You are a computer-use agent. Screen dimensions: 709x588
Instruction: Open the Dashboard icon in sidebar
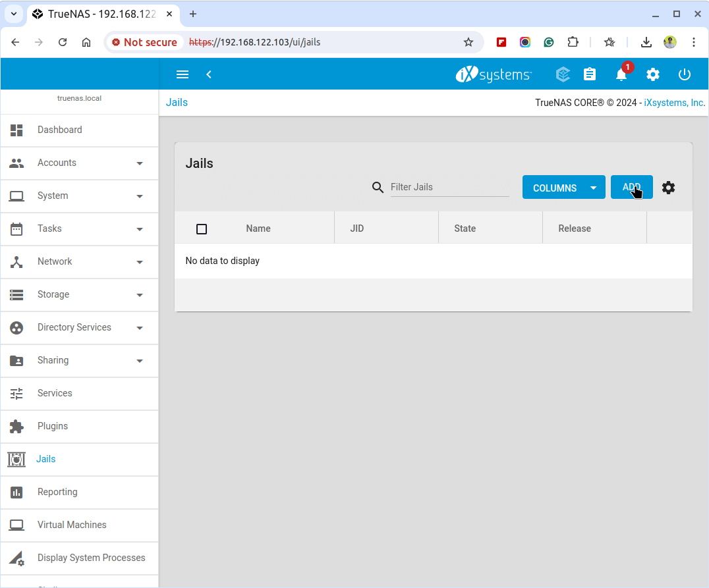(16, 130)
